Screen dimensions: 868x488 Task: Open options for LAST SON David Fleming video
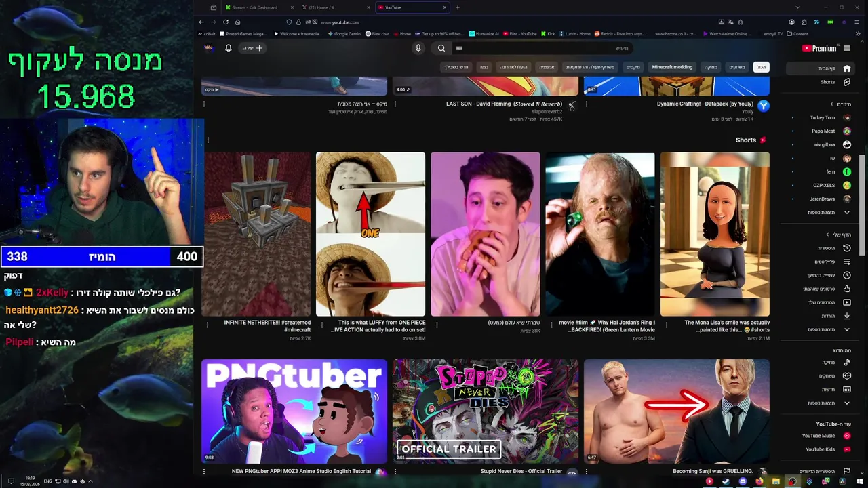pos(395,104)
